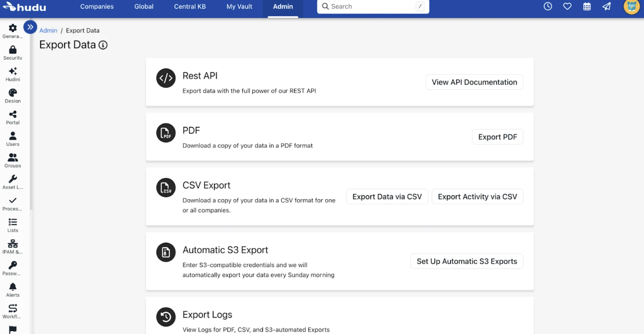
Task: Open Workflows icon in sidebar
Action: (x=13, y=308)
